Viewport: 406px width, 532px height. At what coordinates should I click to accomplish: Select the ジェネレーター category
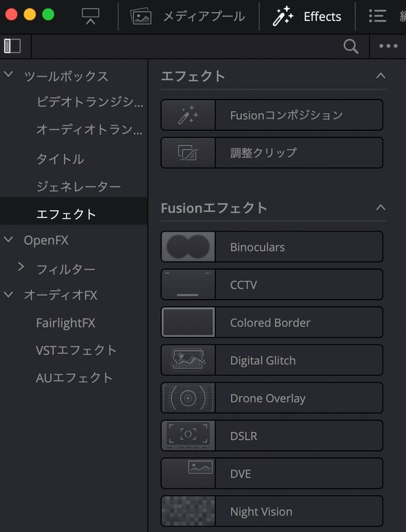[79, 186]
